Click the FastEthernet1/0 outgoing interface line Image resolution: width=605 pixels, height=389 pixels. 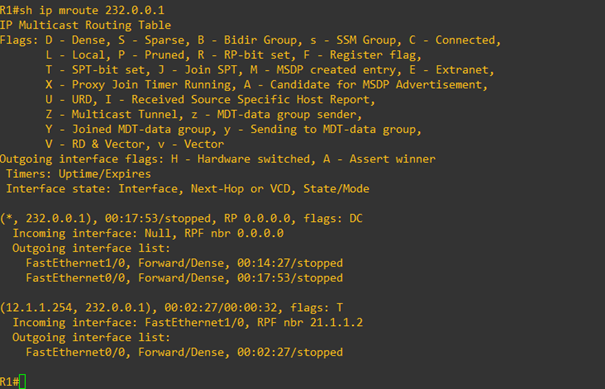pyautogui.click(x=184, y=263)
